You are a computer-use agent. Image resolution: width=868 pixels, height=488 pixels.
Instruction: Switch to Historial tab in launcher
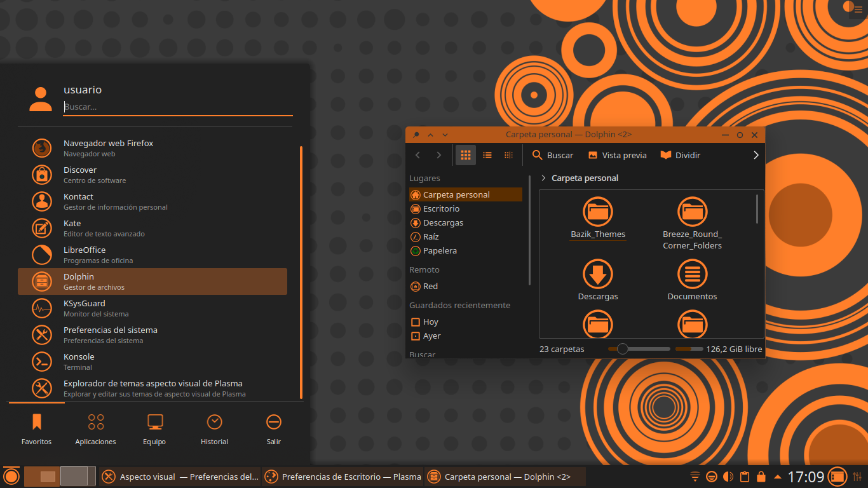point(215,429)
